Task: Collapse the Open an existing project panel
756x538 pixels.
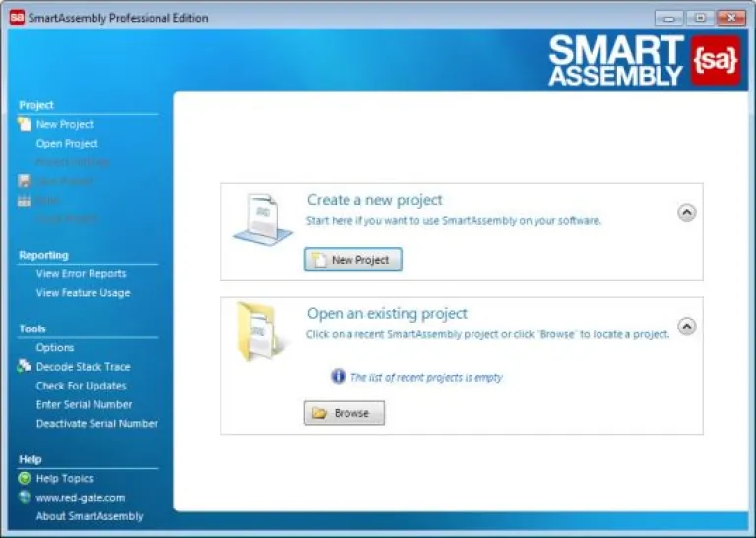Action: click(686, 327)
